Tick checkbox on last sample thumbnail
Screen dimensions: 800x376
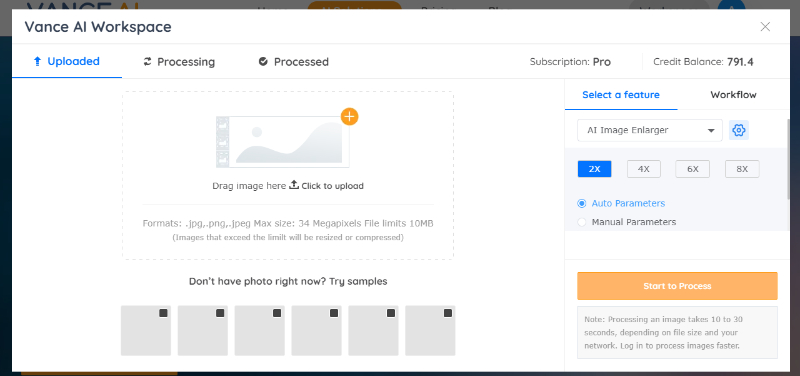pyautogui.click(x=448, y=313)
